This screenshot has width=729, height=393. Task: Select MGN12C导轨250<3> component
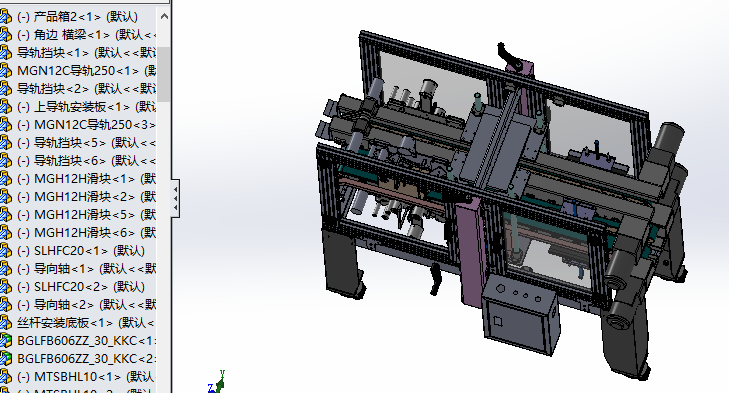(x=86, y=125)
